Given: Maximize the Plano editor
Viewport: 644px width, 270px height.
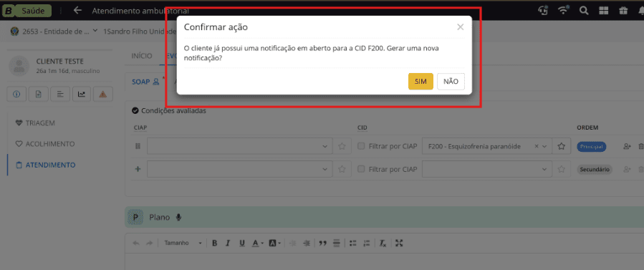Looking at the screenshot, I should tap(398, 243).
